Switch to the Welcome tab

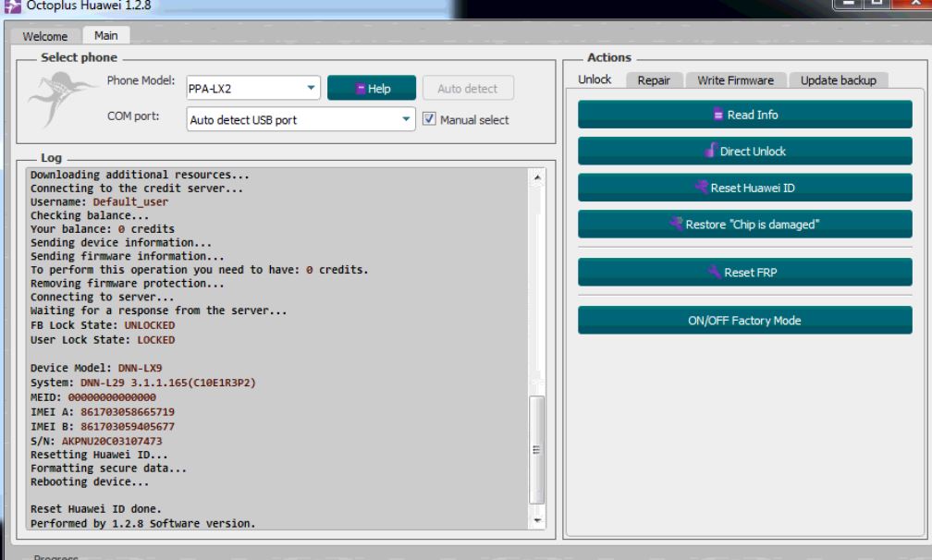[x=45, y=36]
